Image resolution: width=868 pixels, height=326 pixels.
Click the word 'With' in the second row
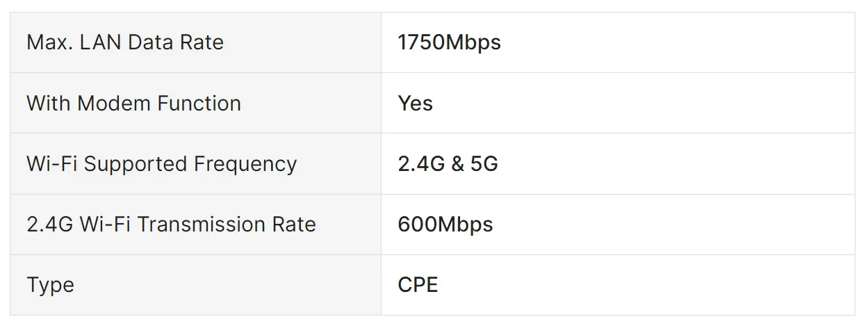[x=49, y=104]
